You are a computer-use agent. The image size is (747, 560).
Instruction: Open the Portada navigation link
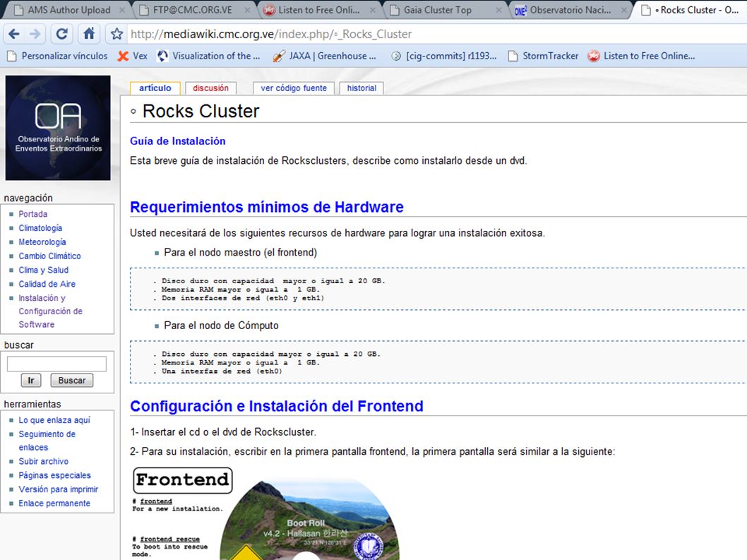point(33,214)
